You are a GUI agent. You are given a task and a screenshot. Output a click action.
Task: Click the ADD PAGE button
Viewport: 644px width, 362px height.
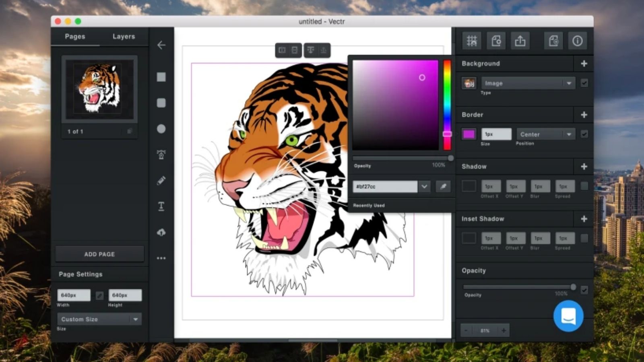point(99,254)
